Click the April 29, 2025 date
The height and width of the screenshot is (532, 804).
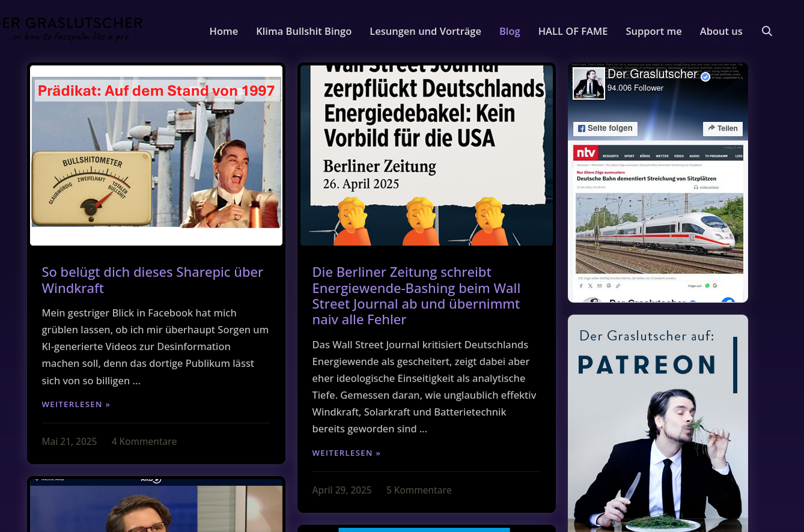342,490
